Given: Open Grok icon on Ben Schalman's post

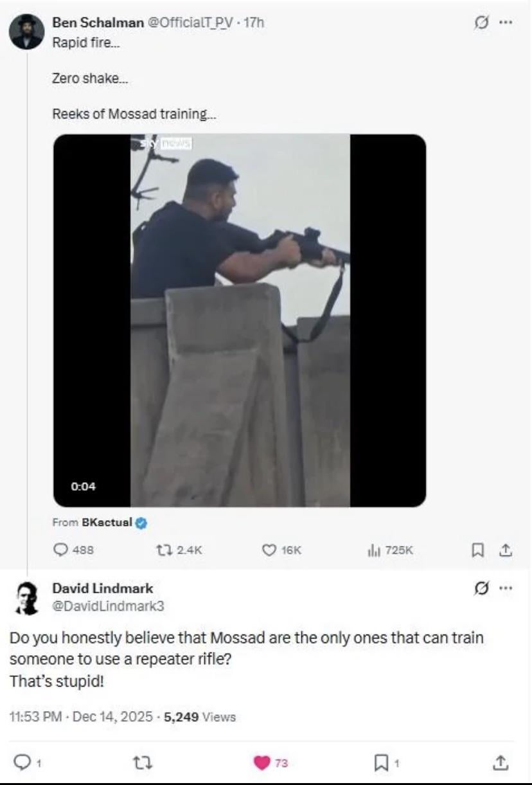Looking at the screenshot, I should coord(478,23).
